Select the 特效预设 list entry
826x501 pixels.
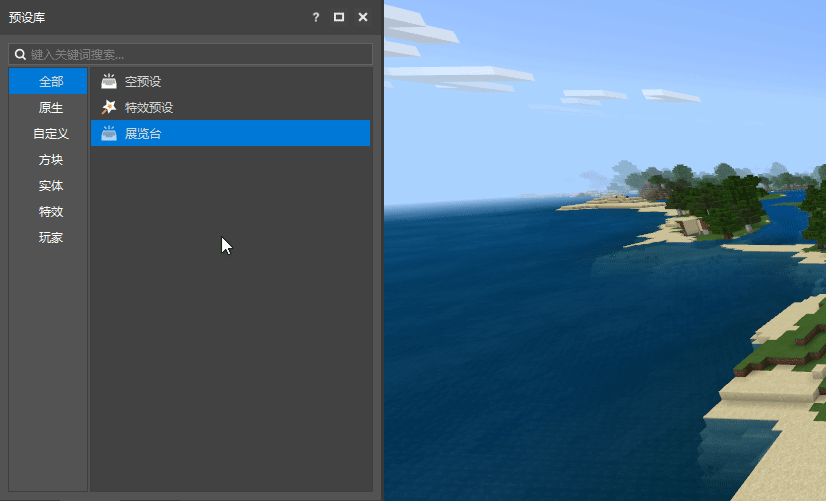[230, 107]
